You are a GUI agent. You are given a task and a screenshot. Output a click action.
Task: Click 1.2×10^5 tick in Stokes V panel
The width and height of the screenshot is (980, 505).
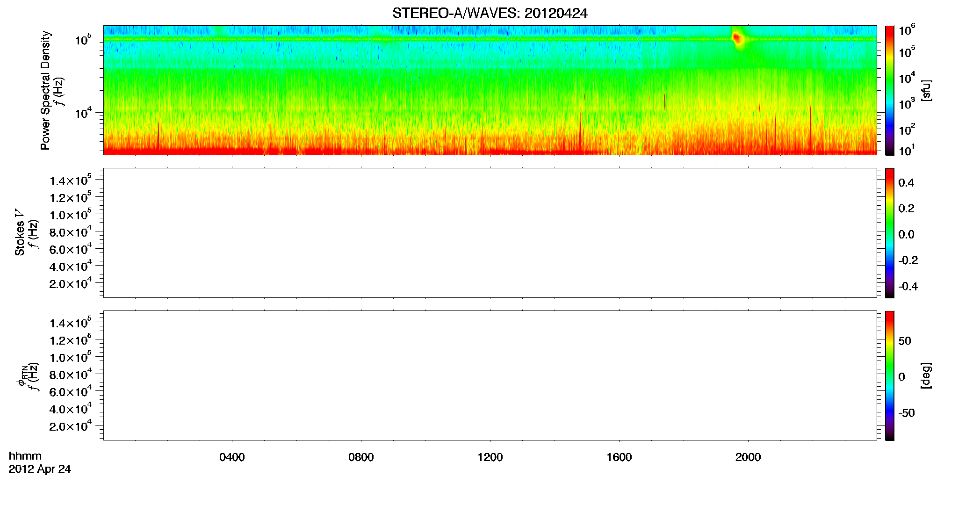click(x=70, y=197)
